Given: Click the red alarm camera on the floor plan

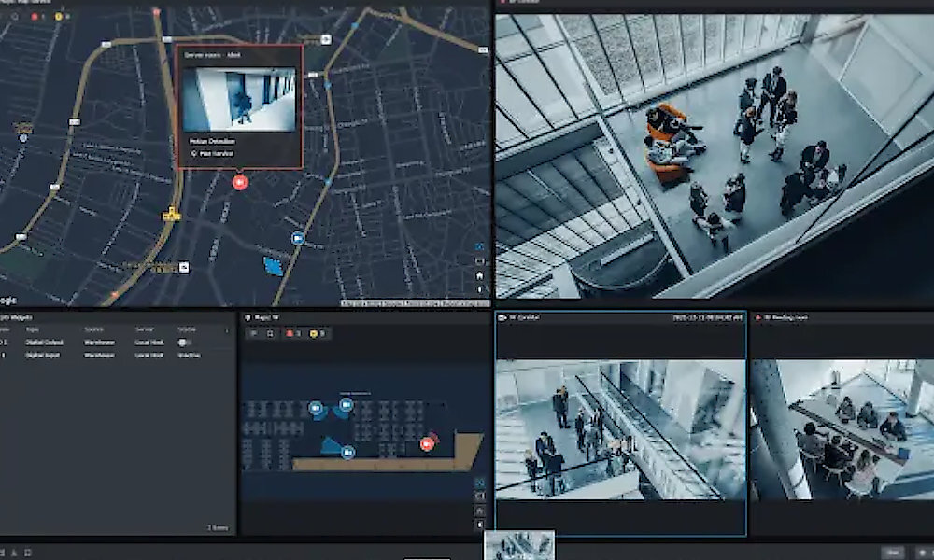Looking at the screenshot, I should point(428,443).
